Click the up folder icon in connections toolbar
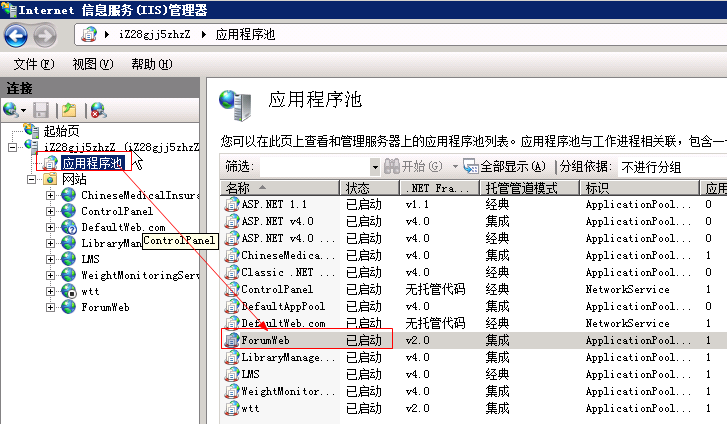Viewport: 727px width, 424px height. pyautogui.click(x=70, y=110)
